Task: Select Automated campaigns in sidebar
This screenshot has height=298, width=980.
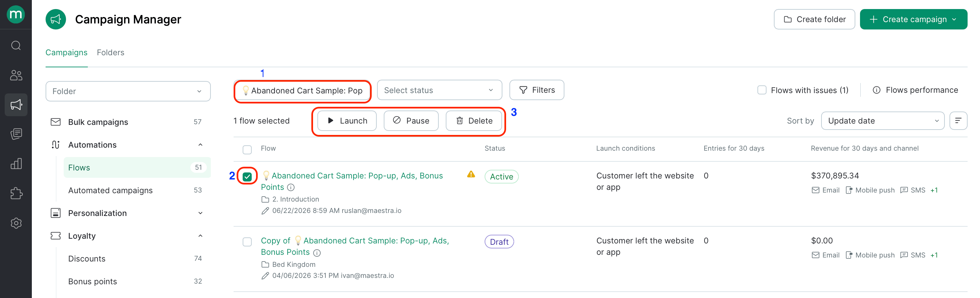Action: click(x=110, y=191)
